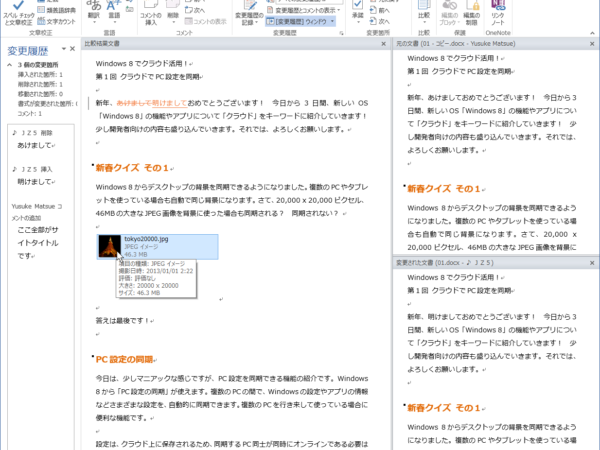This screenshot has width=600, height=450.
Task: Open the comment text 'ここ全部がサイトタイトルです'
Action: point(38,243)
